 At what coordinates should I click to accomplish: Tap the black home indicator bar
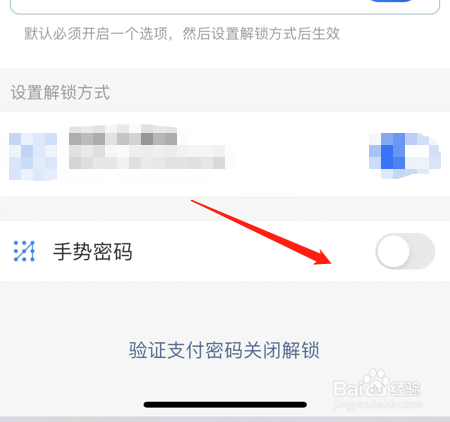[x=225, y=404]
